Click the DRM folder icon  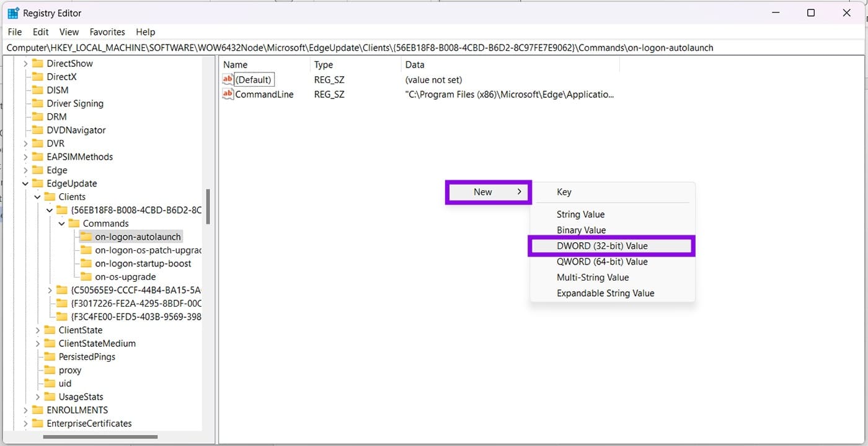click(37, 116)
